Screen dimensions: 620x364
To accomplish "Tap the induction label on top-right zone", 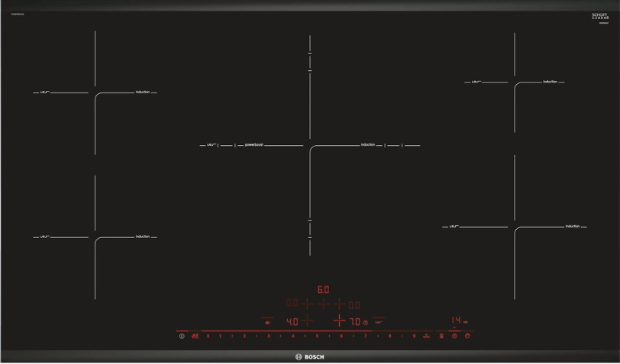I will [550, 82].
